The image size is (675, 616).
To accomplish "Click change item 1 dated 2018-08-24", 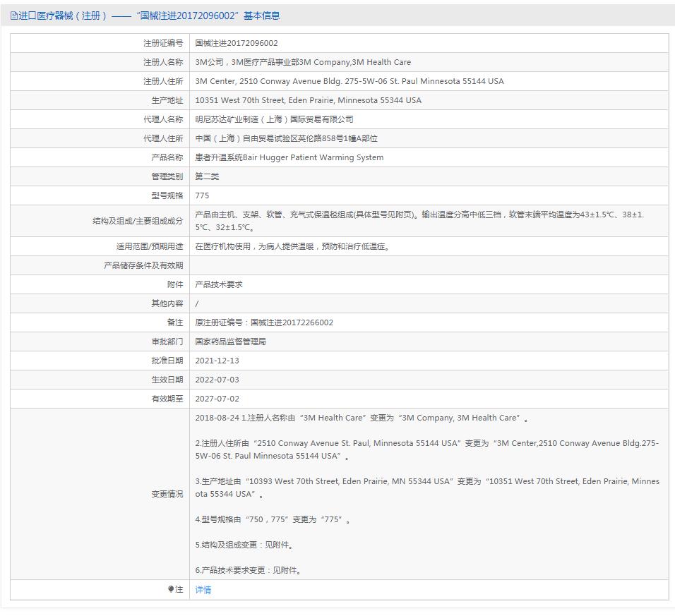I will (362, 418).
